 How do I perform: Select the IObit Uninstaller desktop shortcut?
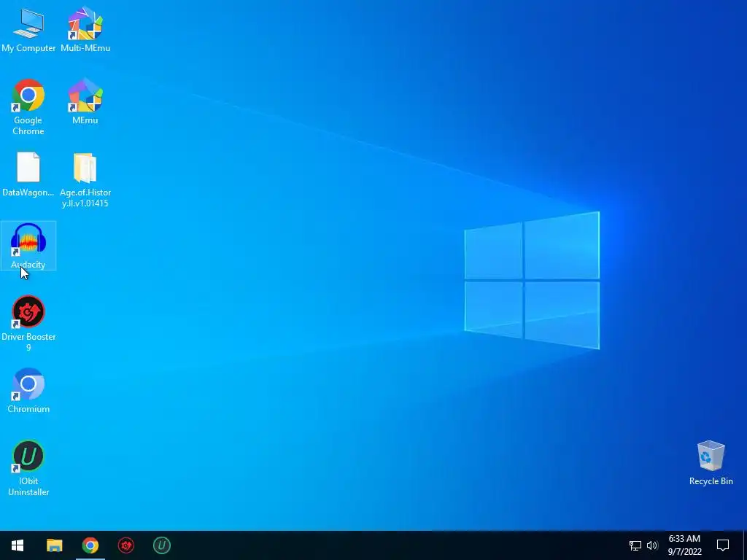click(28, 468)
